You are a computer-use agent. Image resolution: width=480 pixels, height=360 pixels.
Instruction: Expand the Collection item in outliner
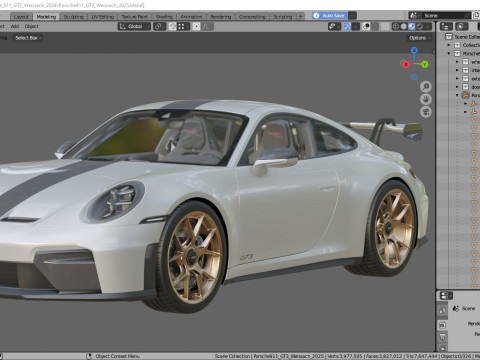[x=449, y=45]
